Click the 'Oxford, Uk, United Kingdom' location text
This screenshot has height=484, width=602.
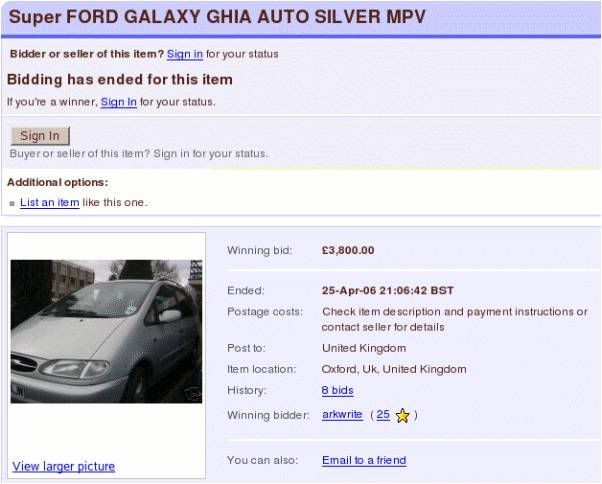(x=393, y=369)
